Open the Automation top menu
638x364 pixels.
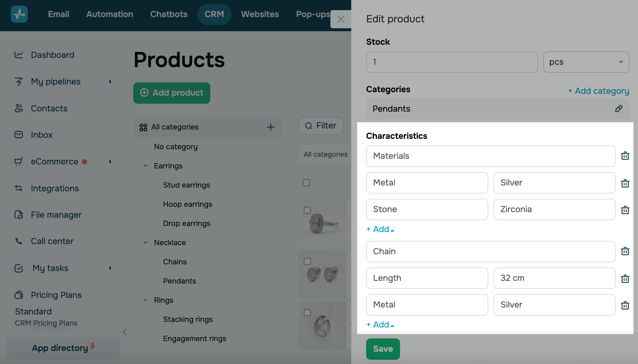click(x=110, y=14)
